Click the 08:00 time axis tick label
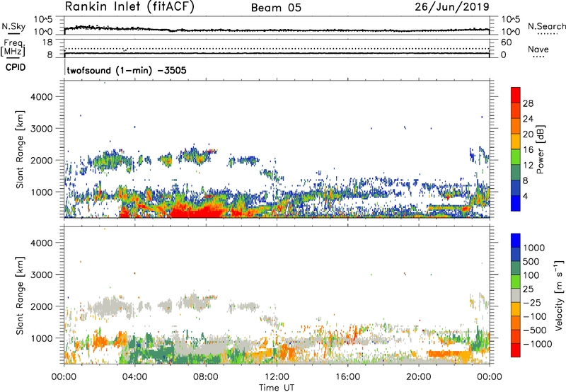The image size is (566, 392). [x=206, y=377]
